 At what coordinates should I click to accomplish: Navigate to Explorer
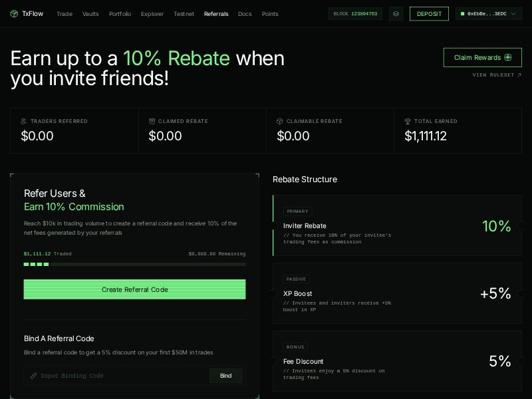[152, 14]
